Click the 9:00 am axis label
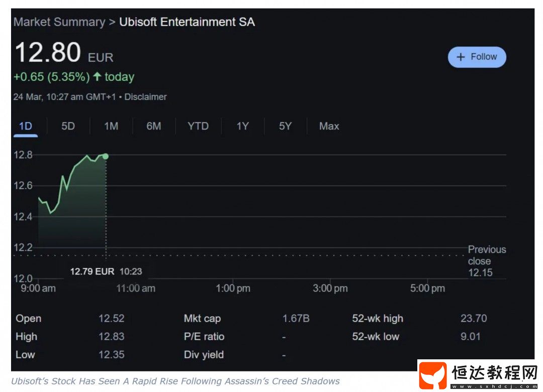The width and height of the screenshot is (543, 392). [38, 288]
